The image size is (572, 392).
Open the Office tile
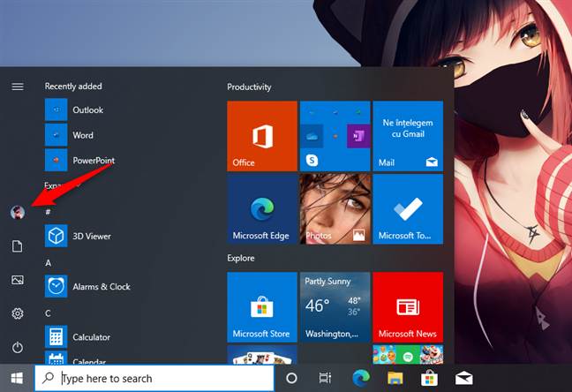pyautogui.click(x=262, y=136)
